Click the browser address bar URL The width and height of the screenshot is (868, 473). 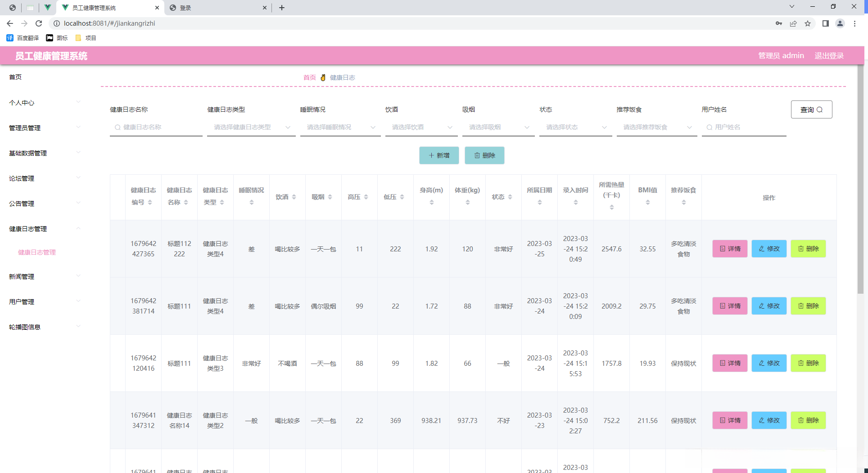pyautogui.click(x=109, y=23)
